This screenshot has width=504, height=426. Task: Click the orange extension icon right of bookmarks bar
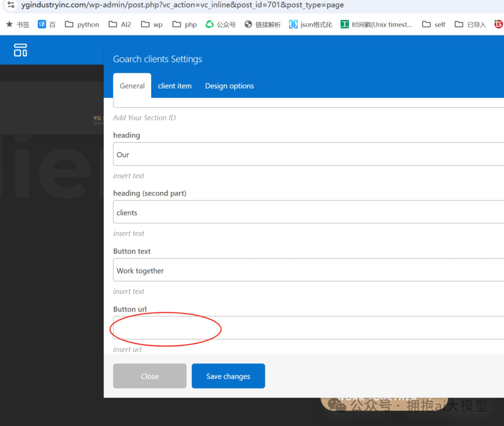click(498, 24)
